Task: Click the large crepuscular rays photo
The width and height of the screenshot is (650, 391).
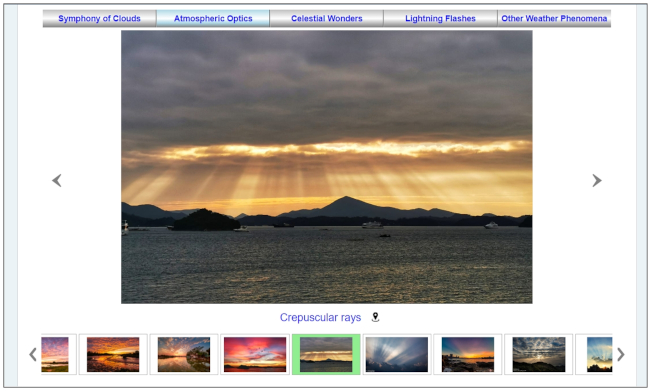Action: [x=327, y=167]
